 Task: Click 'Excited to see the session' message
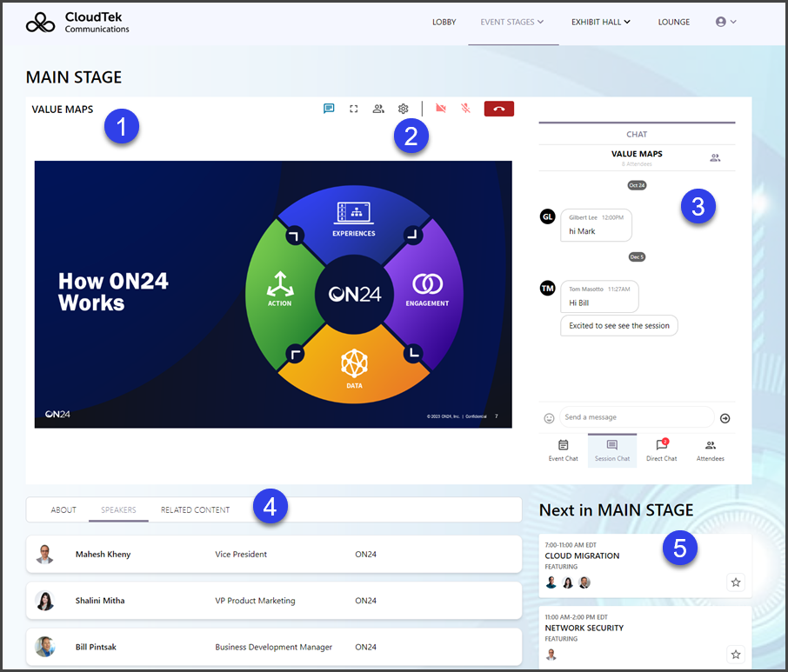click(619, 325)
